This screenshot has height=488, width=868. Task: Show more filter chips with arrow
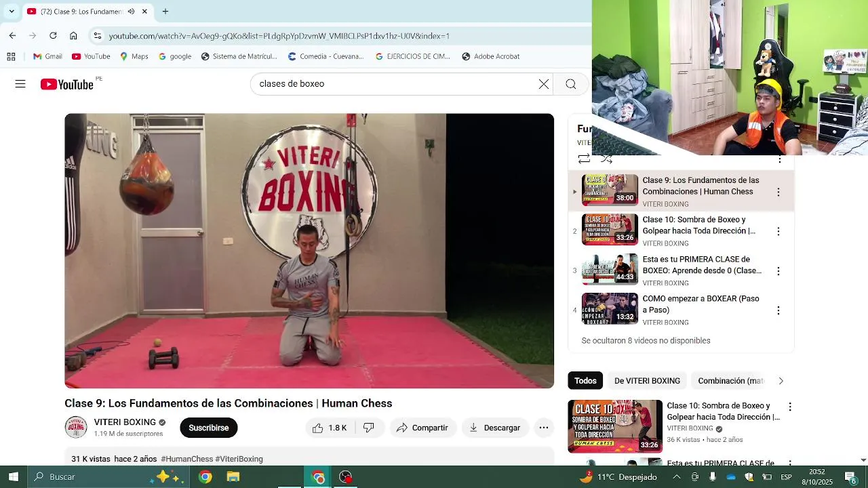781,381
